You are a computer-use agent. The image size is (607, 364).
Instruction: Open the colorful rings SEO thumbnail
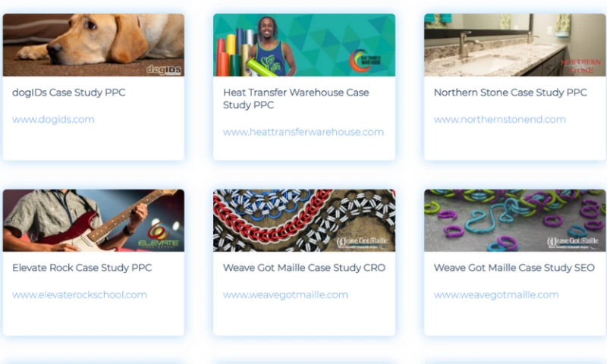tap(515, 221)
